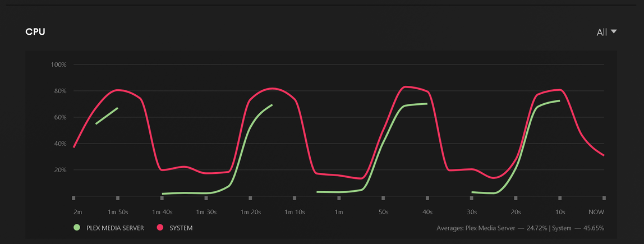Image resolution: width=644 pixels, height=244 pixels.
Task: Click the 60% y-axis label
Action: pos(60,117)
